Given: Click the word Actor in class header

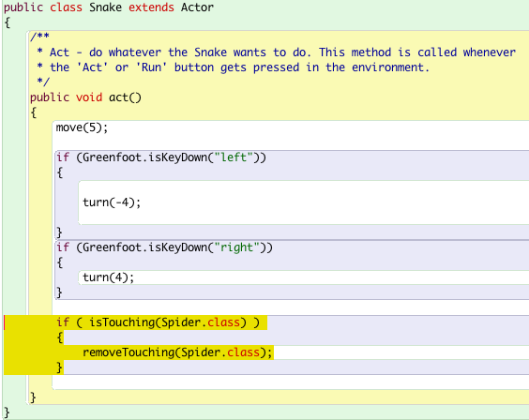Looking at the screenshot, I should pyautogui.click(x=197, y=7).
